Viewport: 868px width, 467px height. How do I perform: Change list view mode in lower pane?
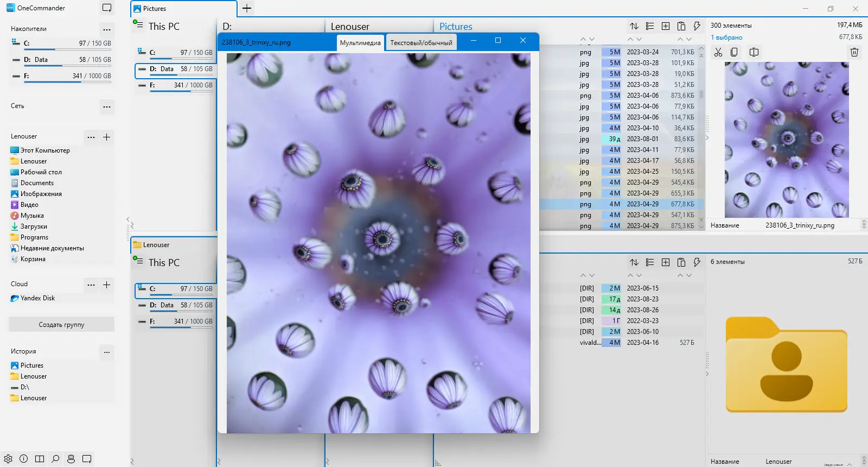point(650,262)
